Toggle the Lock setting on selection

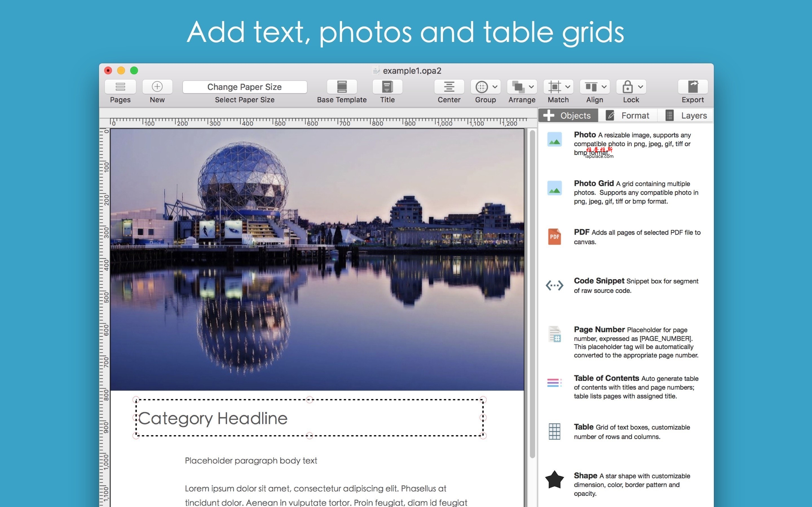tap(628, 86)
